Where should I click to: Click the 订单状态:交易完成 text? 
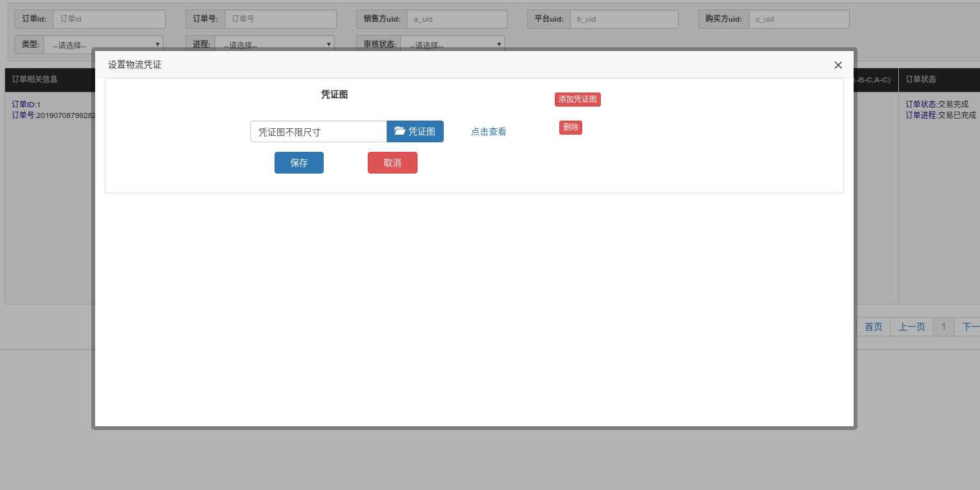(x=937, y=104)
